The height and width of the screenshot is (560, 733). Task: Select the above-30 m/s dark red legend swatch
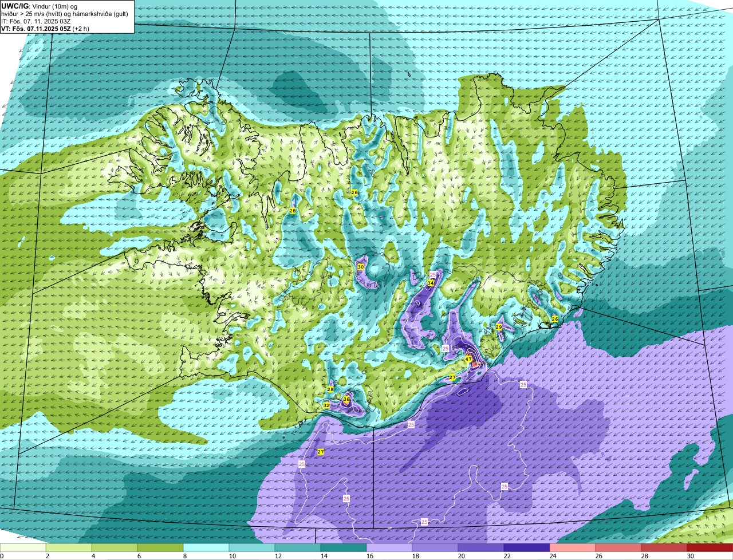point(710,548)
